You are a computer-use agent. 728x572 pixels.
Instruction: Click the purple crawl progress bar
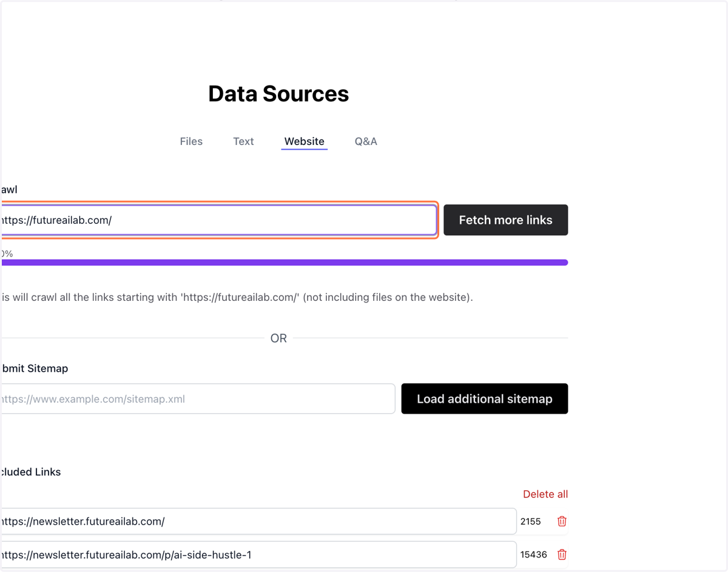coord(284,263)
